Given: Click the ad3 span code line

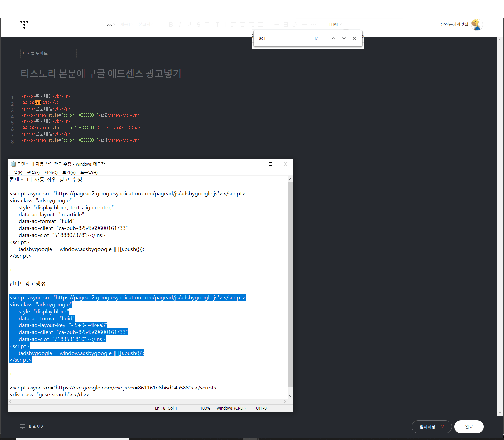Looking at the screenshot, I should 81,127.
